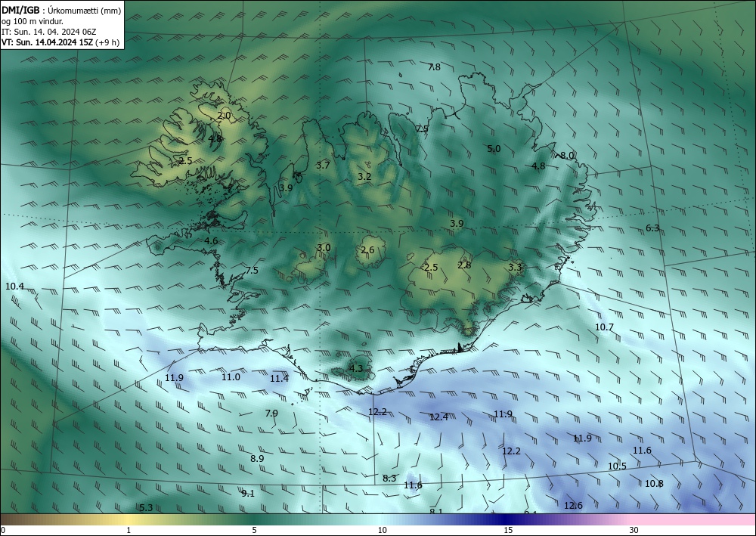Click the map value 4.6

coord(211,241)
